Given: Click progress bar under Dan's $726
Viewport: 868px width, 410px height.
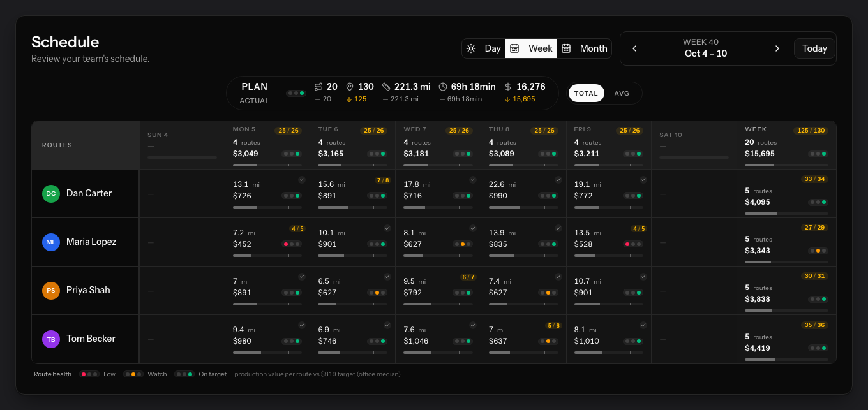Looking at the screenshot, I should pyautogui.click(x=267, y=207).
